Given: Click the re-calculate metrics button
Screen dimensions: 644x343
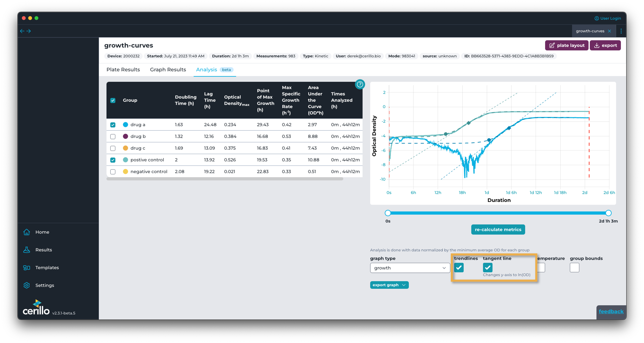Looking at the screenshot, I should (x=498, y=230).
